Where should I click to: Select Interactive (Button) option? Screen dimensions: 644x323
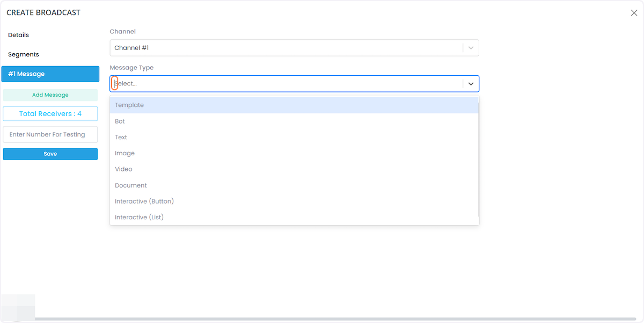click(294, 201)
